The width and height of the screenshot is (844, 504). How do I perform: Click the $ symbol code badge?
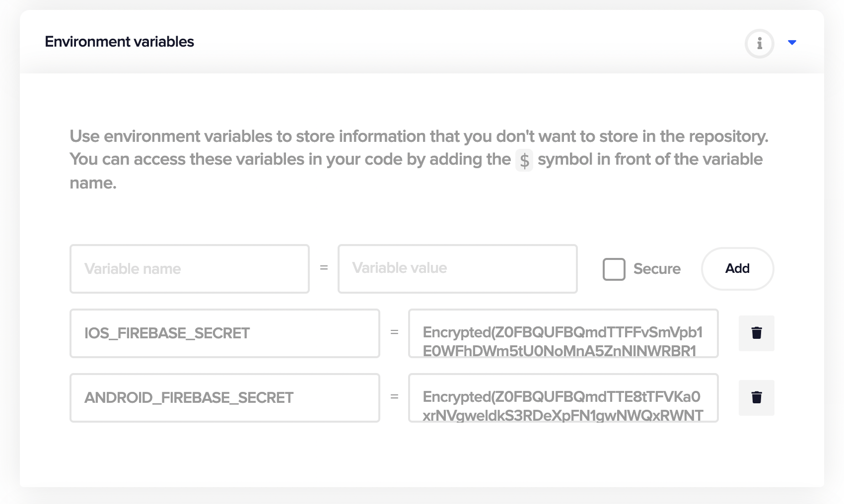524,160
